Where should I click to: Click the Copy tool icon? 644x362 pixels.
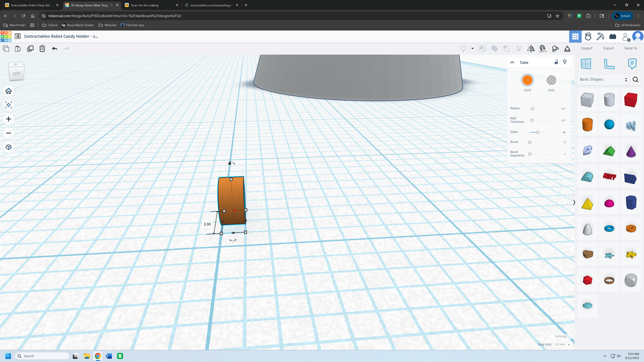(x=6, y=49)
